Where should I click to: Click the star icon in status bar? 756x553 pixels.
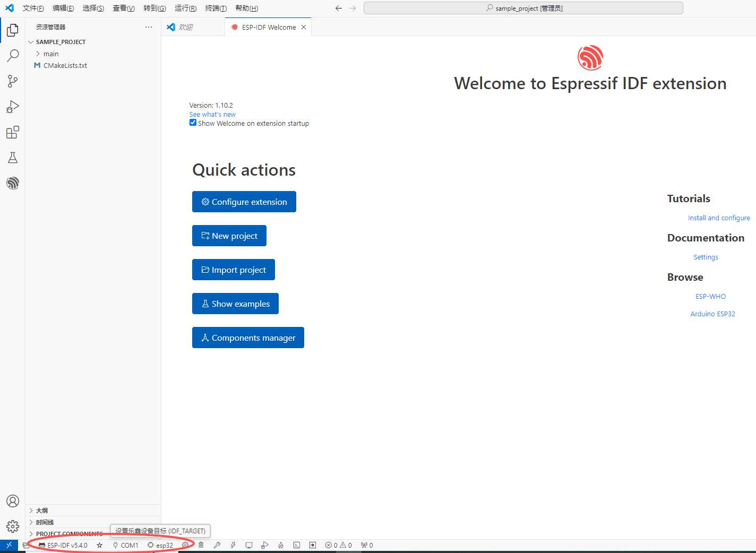tap(99, 545)
